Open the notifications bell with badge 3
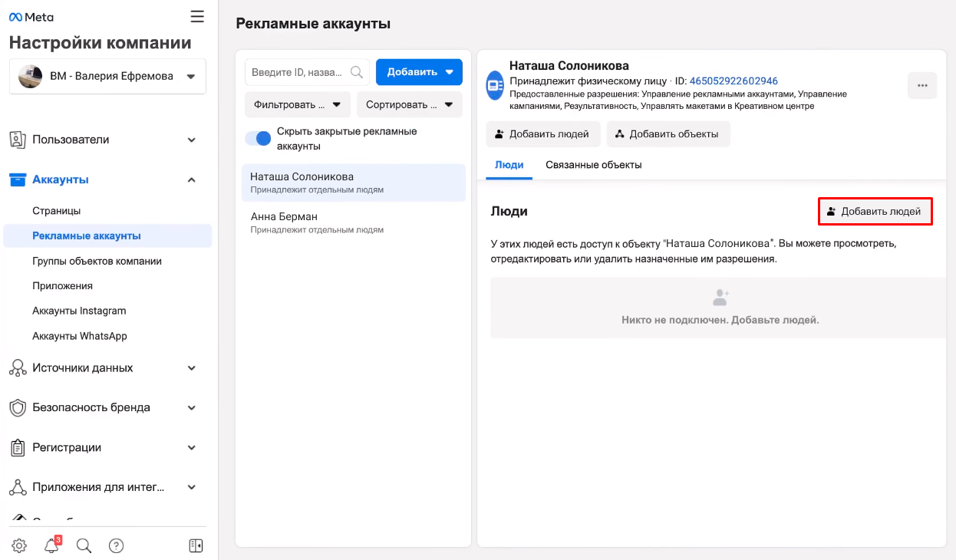 click(51, 546)
